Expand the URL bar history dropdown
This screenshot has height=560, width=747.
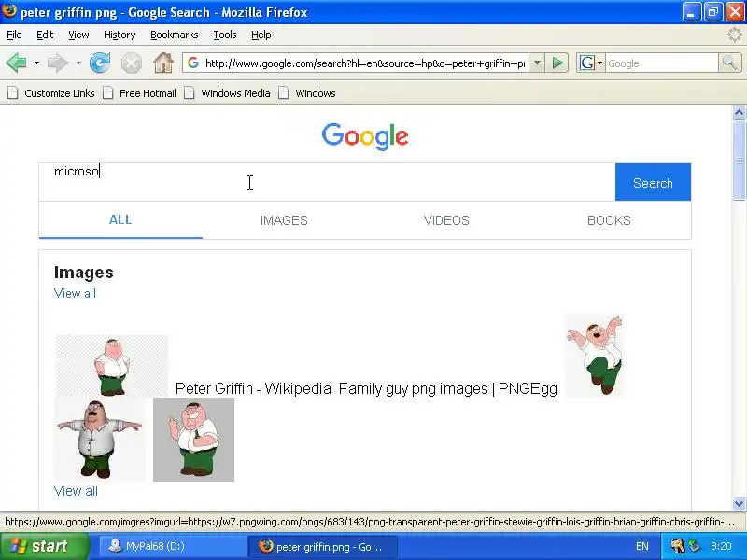coord(537,63)
